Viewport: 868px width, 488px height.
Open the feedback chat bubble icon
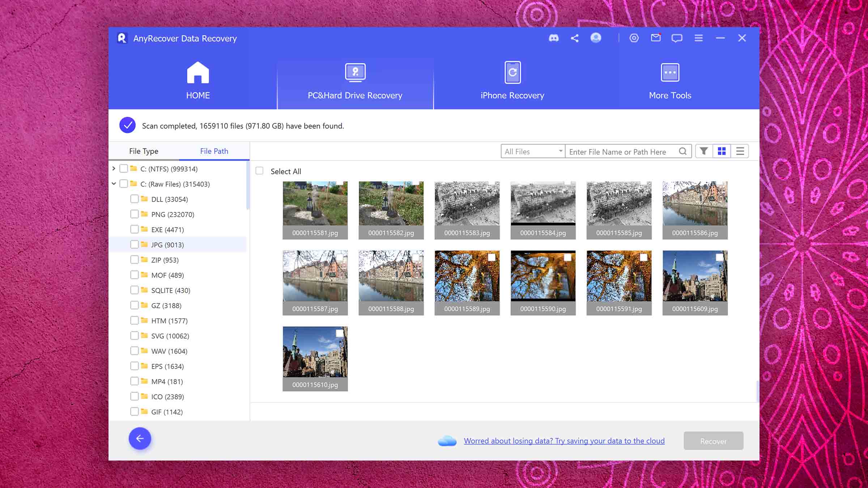click(677, 38)
